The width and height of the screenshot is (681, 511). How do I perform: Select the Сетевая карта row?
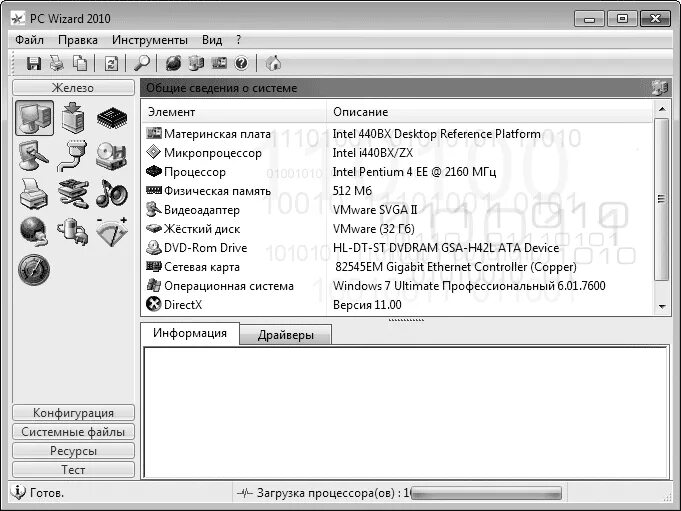click(397, 267)
